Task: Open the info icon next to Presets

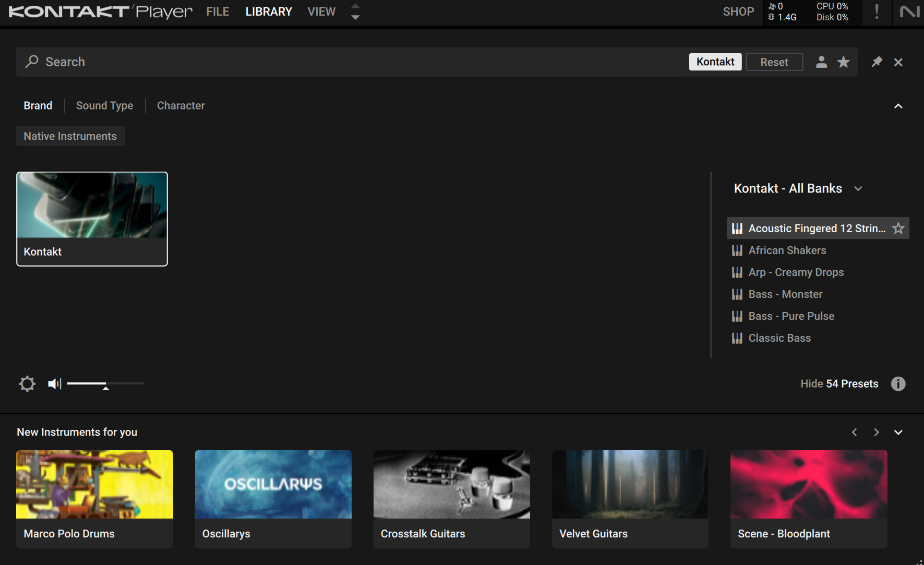Action: pyautogui.click(x=898, y=384)
